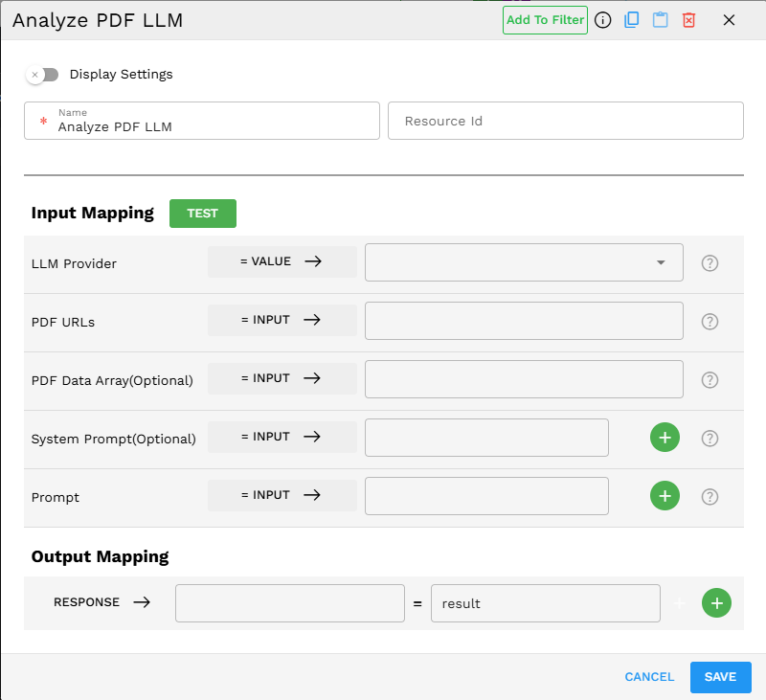The width and height of the screenshot is (766, 700).
Task: Save the Analyze PDF LLM configuration
Action: point(720,677)
